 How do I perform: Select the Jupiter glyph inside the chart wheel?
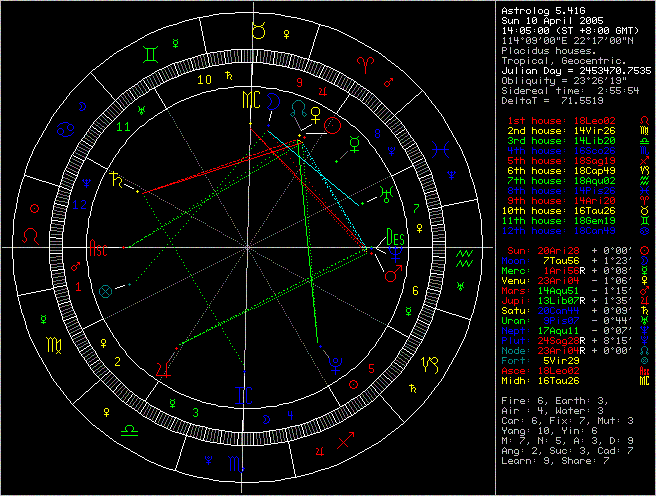click(161, 369)
